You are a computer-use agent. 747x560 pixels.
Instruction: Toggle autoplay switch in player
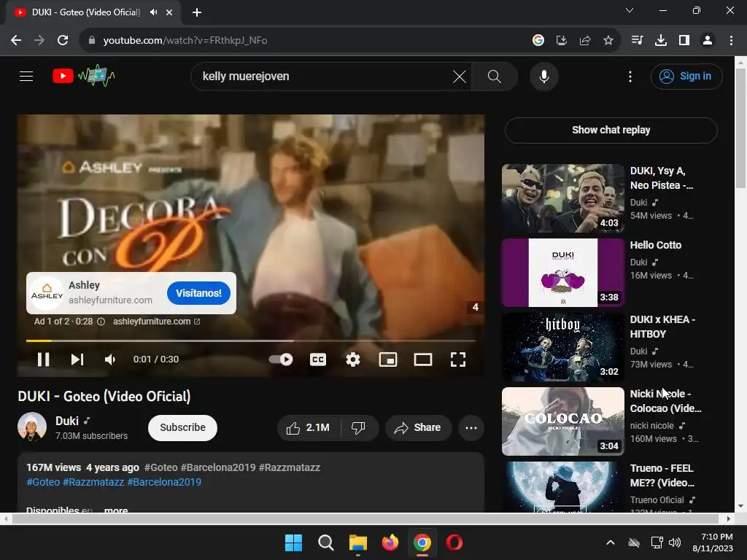tap(281, 359)
